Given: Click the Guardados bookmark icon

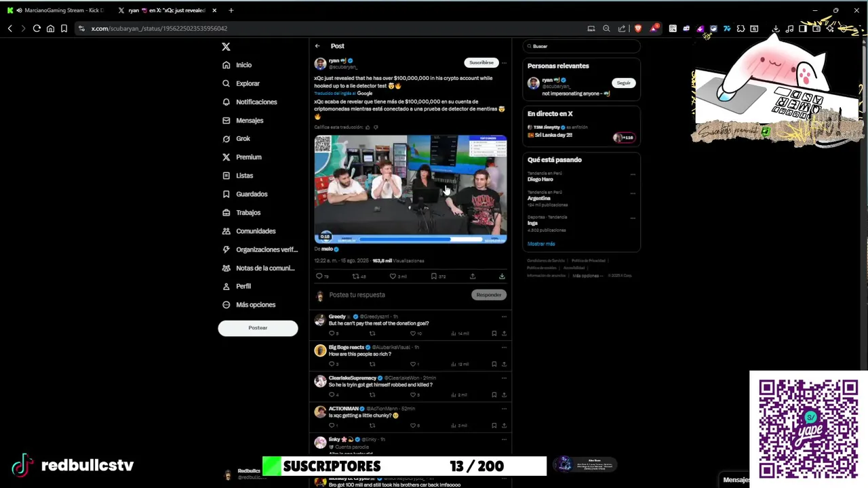Looking at the screenshot, I should [x=226, y=194].
